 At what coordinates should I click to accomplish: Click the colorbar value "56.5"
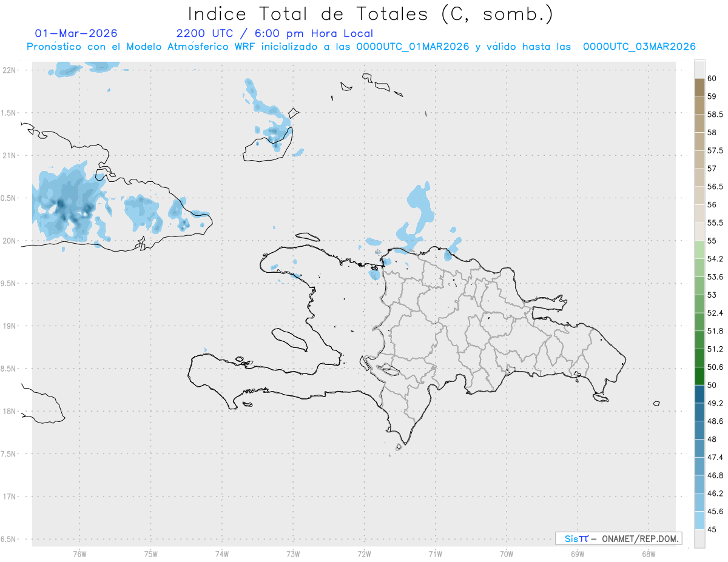tap(715, 187)
